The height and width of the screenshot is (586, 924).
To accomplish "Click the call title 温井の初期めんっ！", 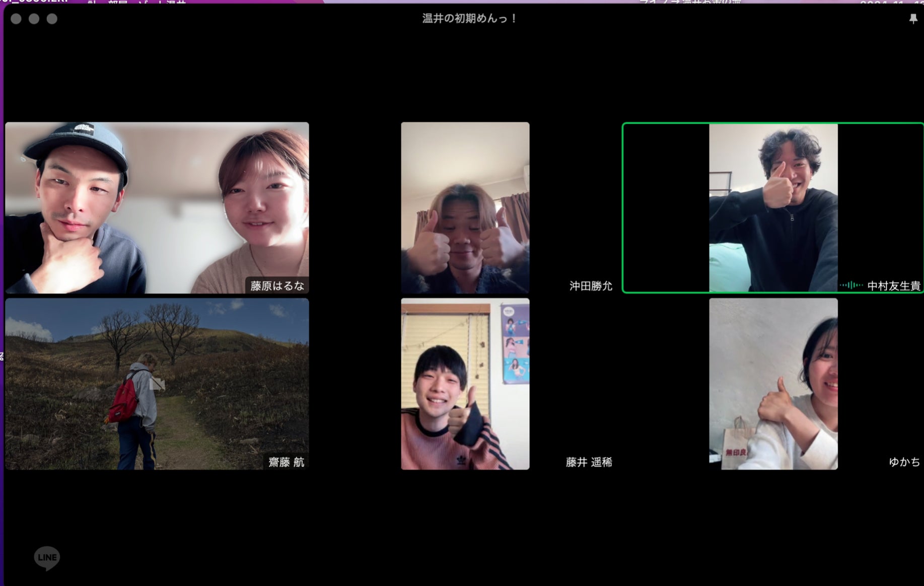I will (470, 19).
